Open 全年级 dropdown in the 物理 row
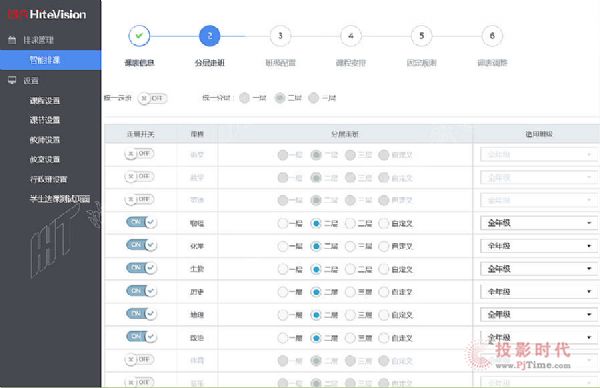 [538, 223]
